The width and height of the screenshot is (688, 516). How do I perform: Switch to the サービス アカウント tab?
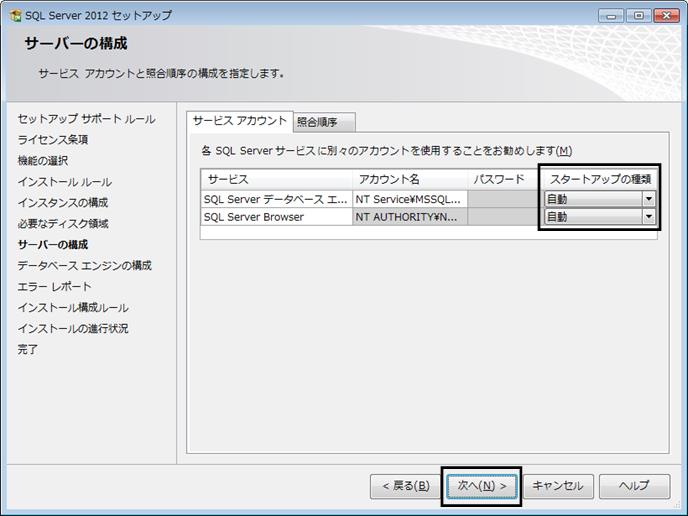point(240,121)
